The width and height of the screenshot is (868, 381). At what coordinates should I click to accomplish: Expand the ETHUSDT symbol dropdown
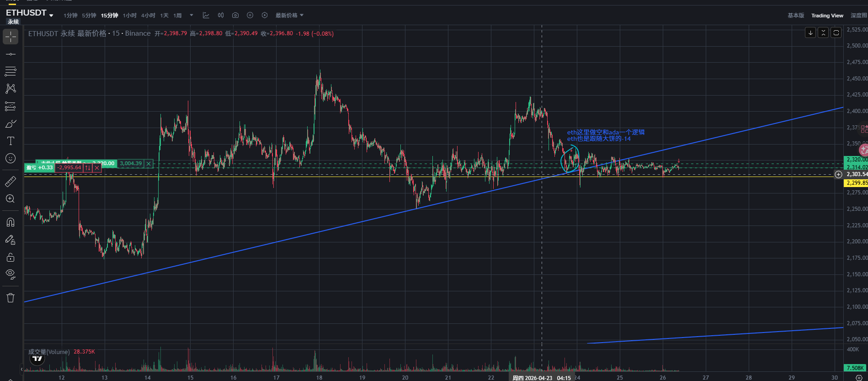pos(51,16)
